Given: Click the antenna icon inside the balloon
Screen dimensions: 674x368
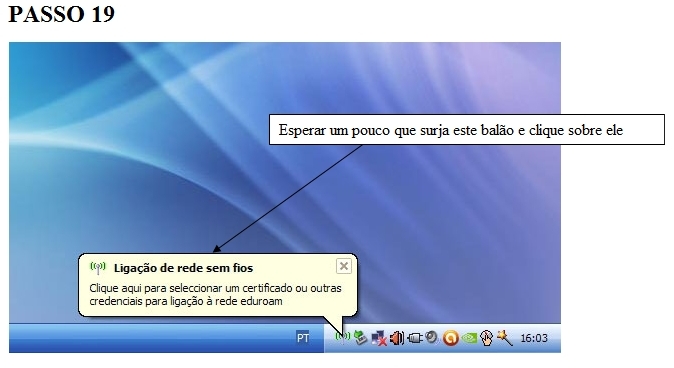Looking at the screenshot, I should [98, 268].
